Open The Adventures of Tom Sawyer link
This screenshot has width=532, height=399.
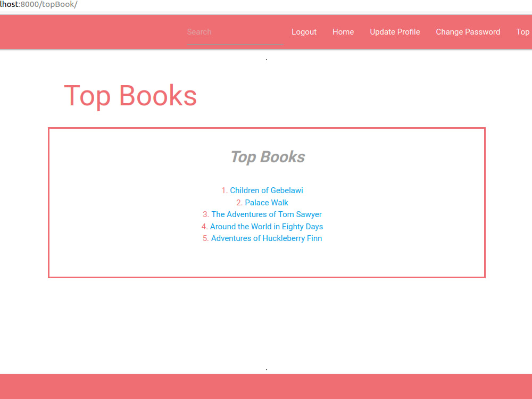pyautogui.click(x=266, y=214)
